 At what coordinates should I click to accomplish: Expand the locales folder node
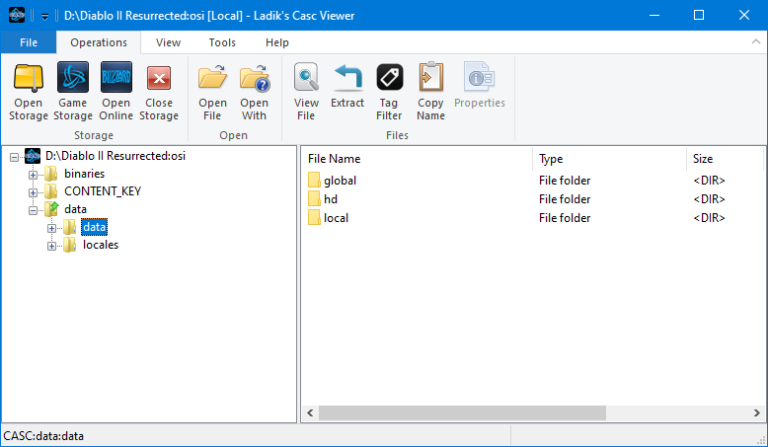pyautogui.click(x=52, y=245)
